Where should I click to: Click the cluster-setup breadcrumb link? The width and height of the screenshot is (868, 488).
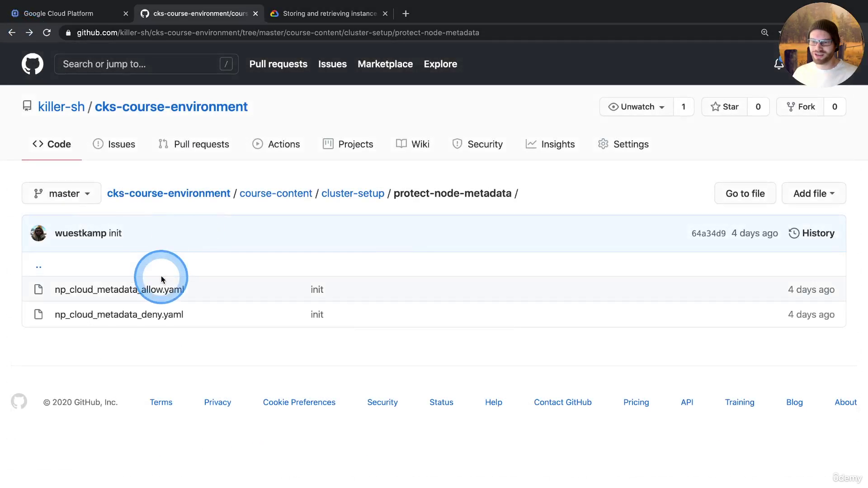[353, 193]
